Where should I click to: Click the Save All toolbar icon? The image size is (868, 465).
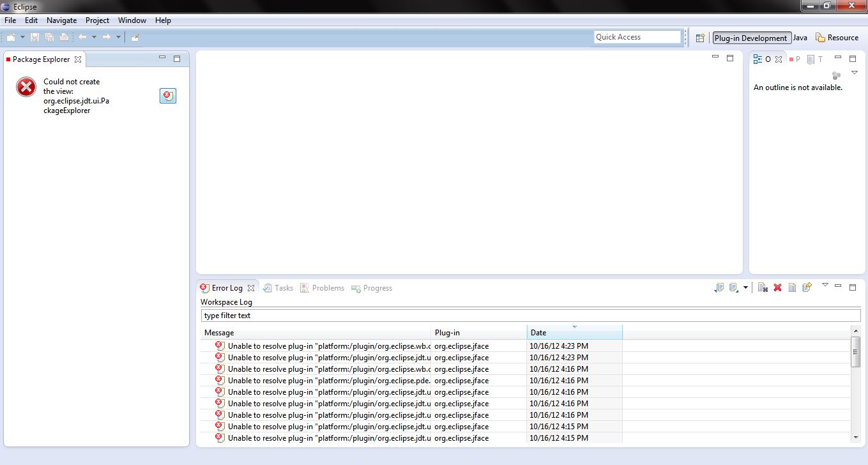(49, 37)
